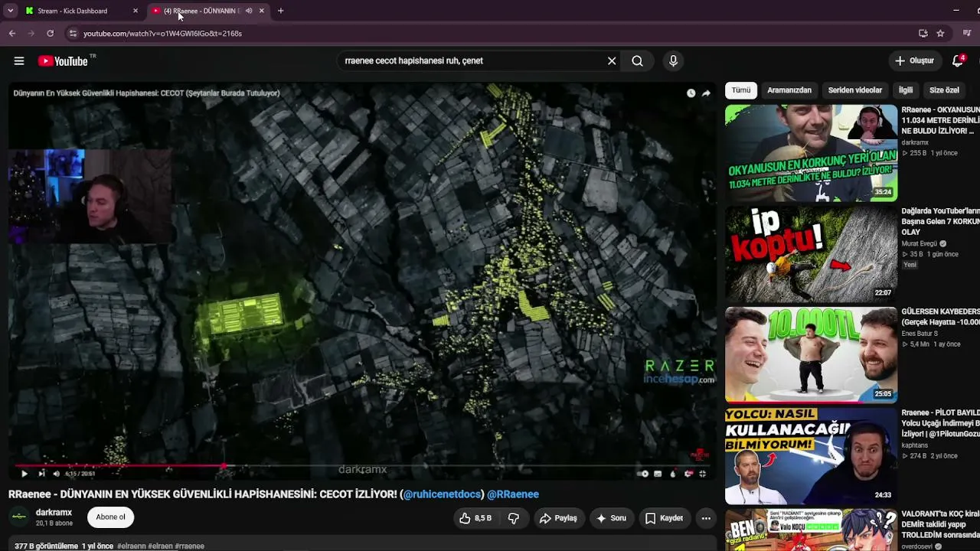
Task: Open the Enes Batur S channel name
Action: (x=920, y=334)
